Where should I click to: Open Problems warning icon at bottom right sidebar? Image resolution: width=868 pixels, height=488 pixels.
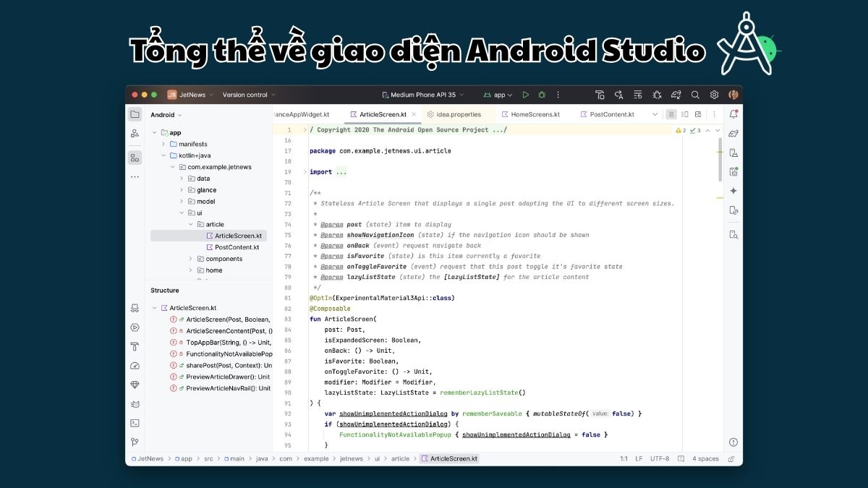tap(733, 442)
